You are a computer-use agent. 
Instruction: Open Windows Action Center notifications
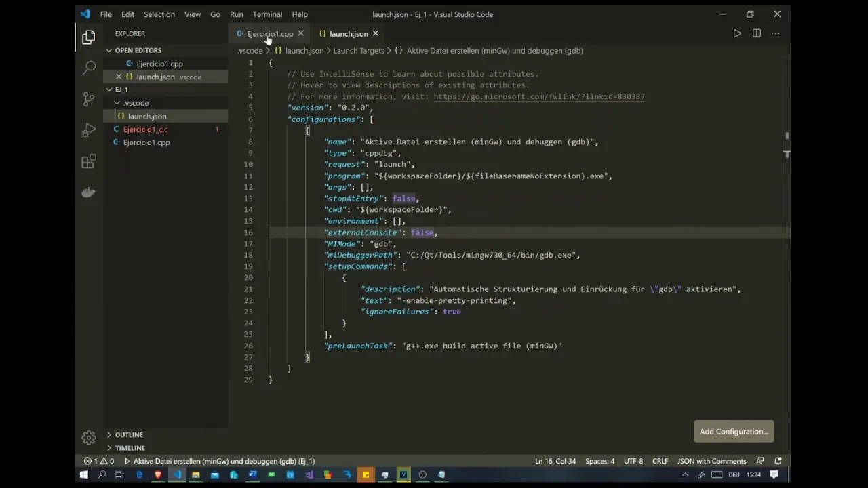click(x=774, y=474)
